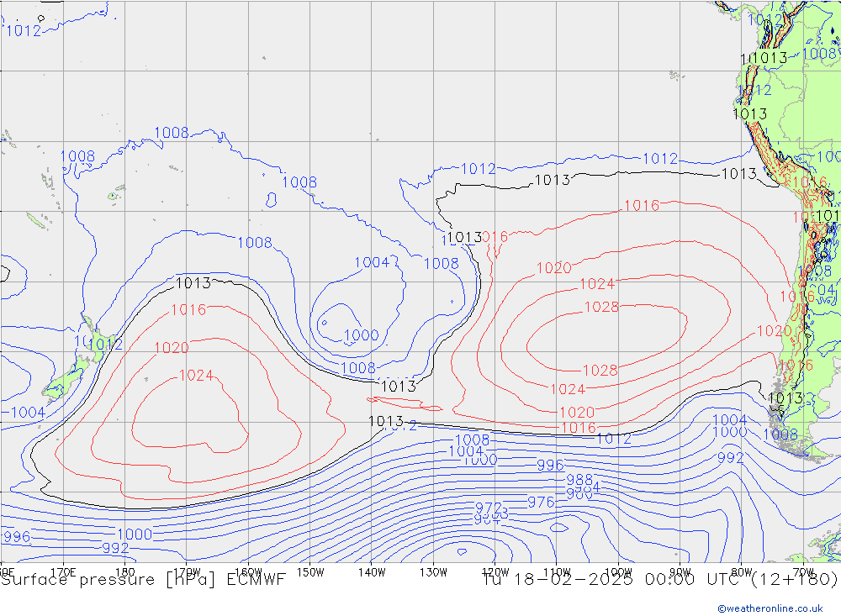Click the red 1024 label in western high
Image resolution: width=841 pixels, height=616 pixels.
click(196, 376)
